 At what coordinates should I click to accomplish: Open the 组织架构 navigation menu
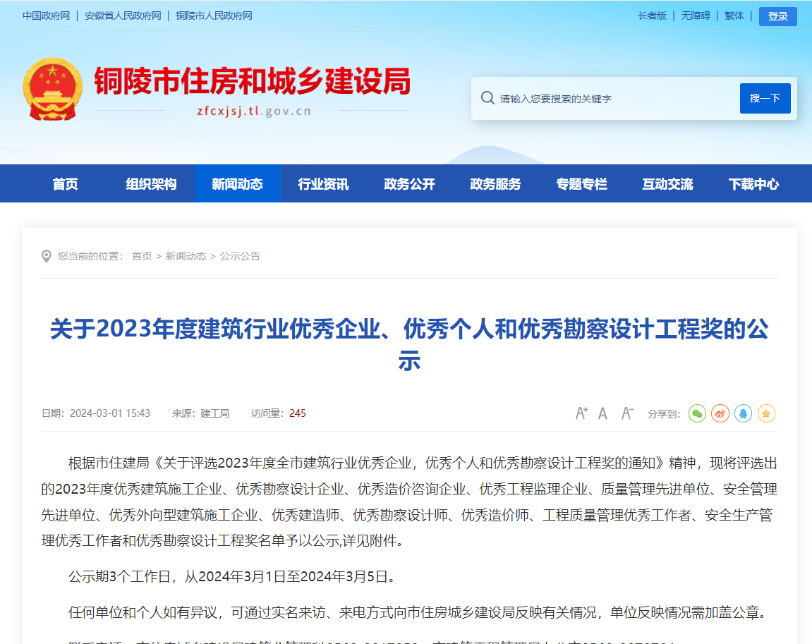[x=151, y=184]
